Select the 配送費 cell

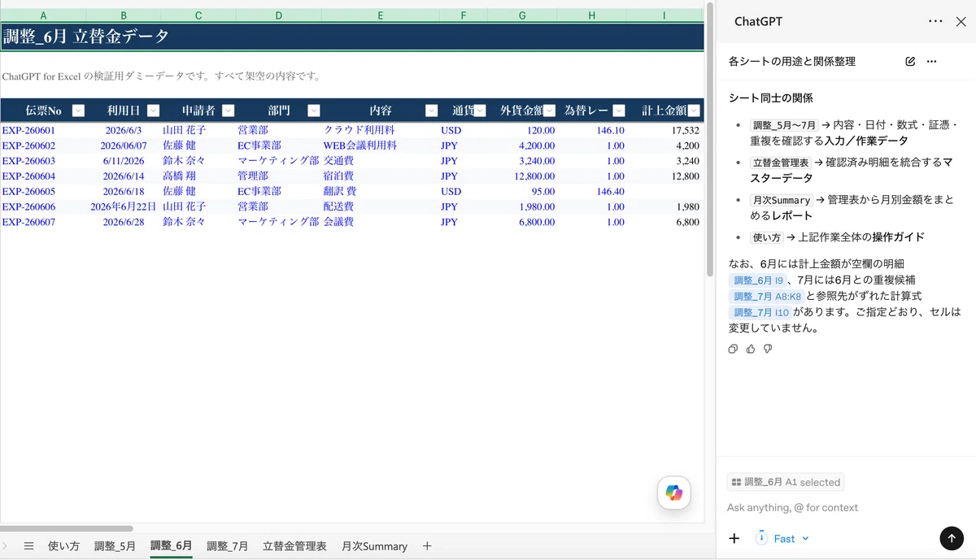(381, 206)
